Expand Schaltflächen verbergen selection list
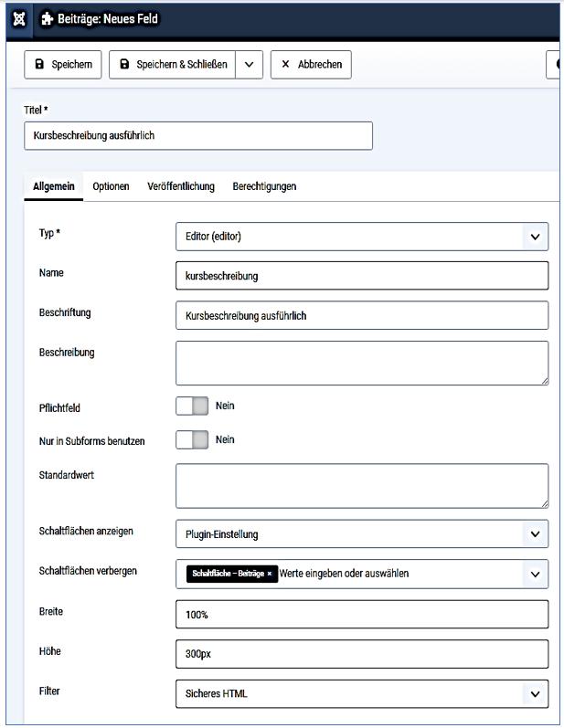 (x=535, y=574)
